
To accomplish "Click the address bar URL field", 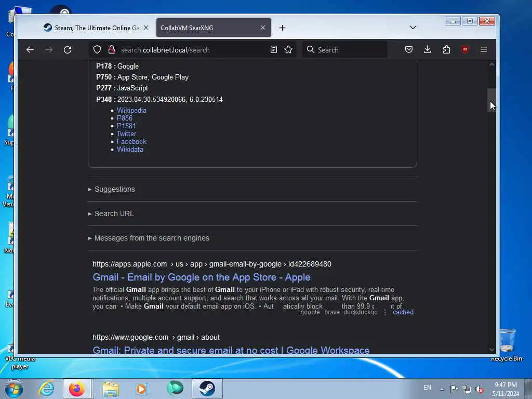I will pos(193,50).
